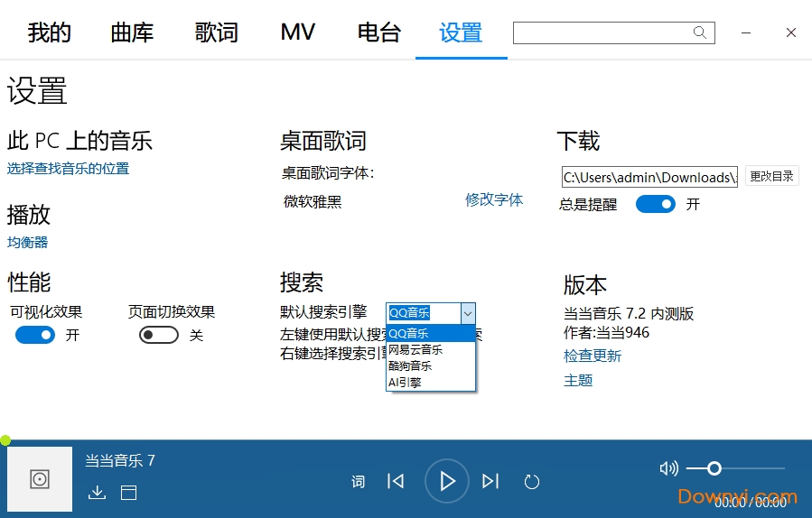Screen dimensions: 812x518
Task: Choose QQ音乐 in dropdown list
Action: pyautogui.click(x=430, y=333)
